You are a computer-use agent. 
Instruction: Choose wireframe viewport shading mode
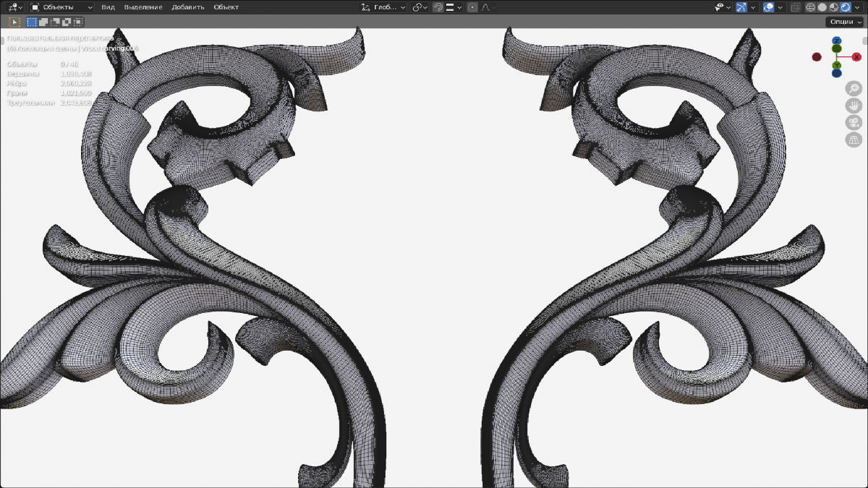pos(811,7)
